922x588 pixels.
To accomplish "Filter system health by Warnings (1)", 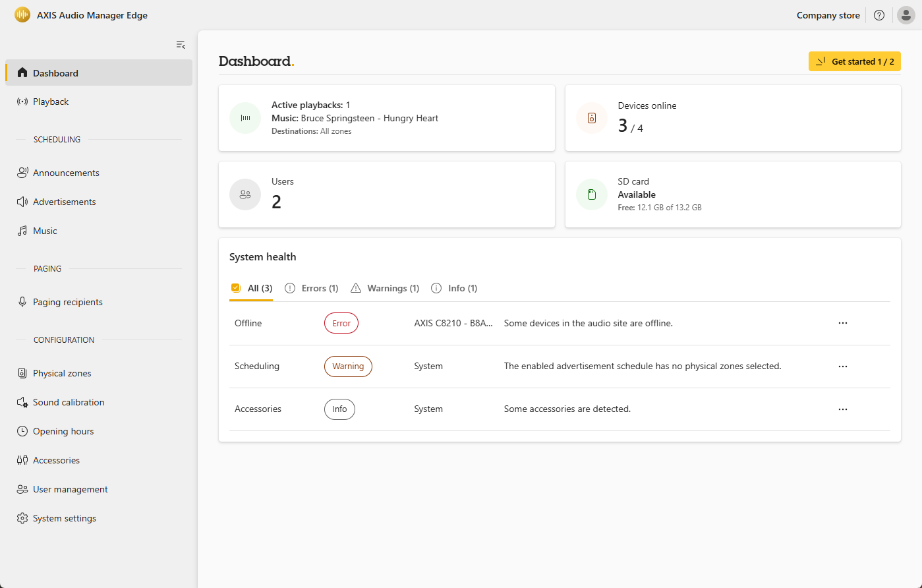I will point(385,288).
